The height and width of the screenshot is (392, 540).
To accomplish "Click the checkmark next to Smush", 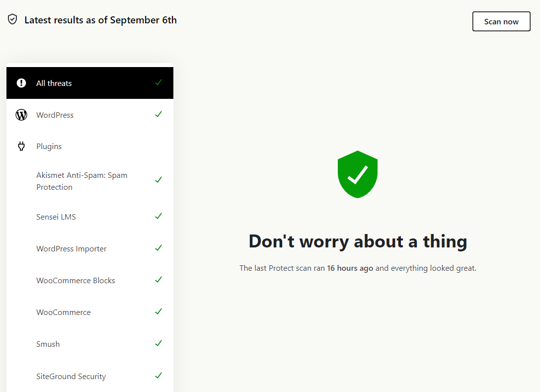I will click(158, 343).
